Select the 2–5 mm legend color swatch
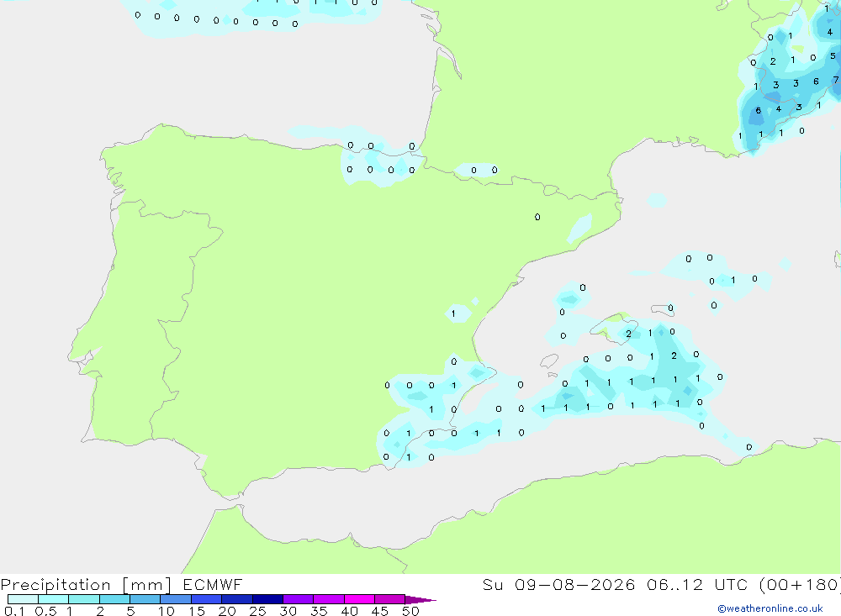 pos(114,599)
